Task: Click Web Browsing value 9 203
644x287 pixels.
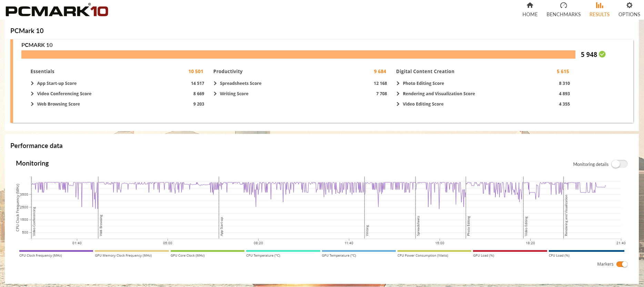Action: click(x=199, y=104)
